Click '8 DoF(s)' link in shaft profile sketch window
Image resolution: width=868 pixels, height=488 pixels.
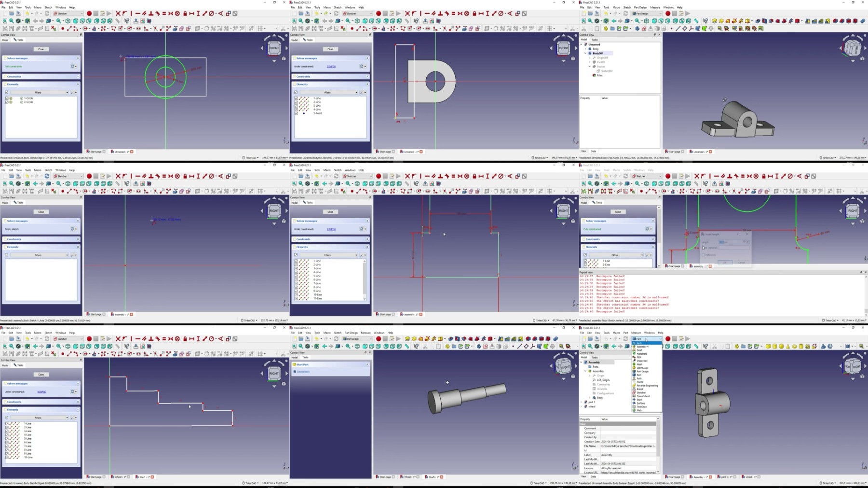41,391
